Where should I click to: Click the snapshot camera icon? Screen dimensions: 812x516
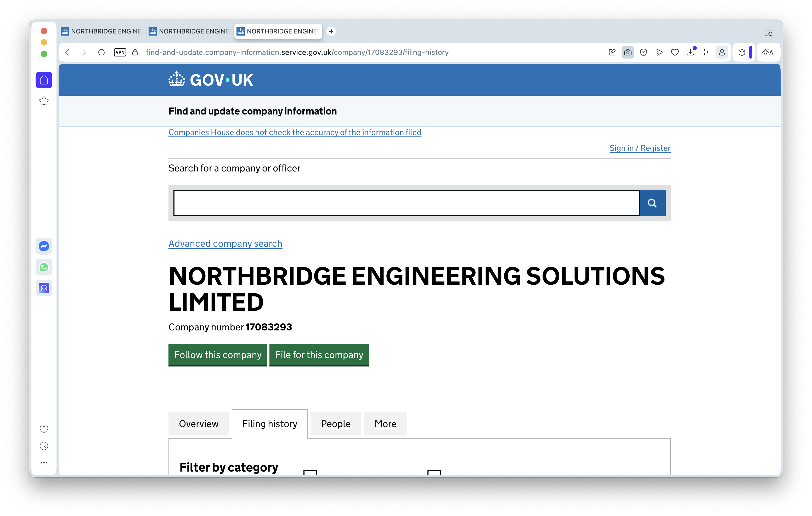tap(628, 52)
